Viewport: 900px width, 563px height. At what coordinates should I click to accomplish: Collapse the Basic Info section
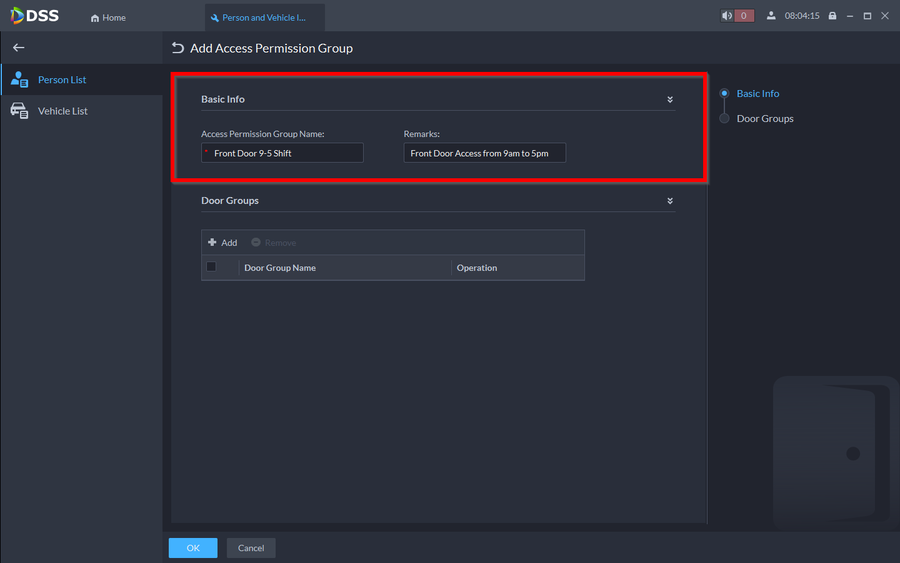pyautogui.click(x=670, y=100)
